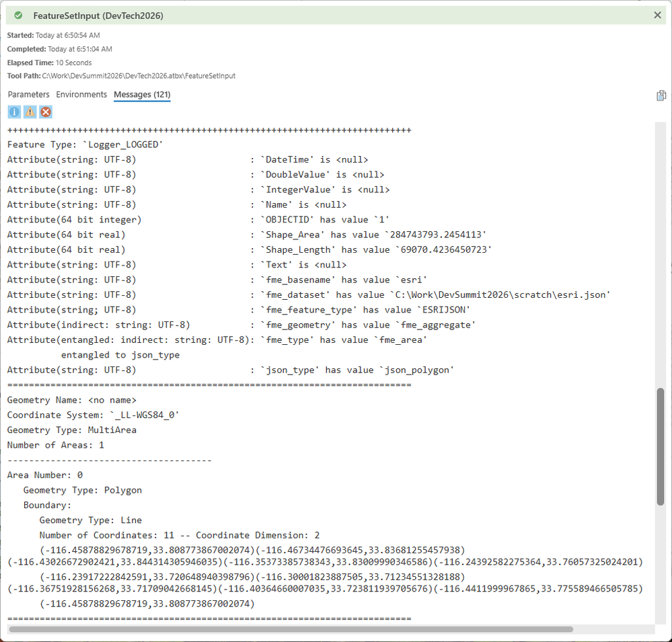Click 'Number of Coordinates: 11' line
Screen dimensions: 672x642
(x=180, y=535)
